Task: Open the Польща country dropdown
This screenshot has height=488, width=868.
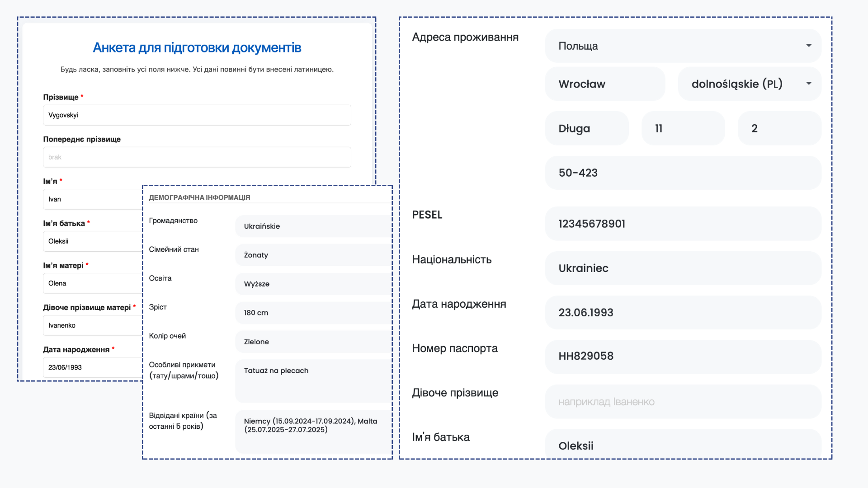Action: pyautogui.click(x=683, y=46)
